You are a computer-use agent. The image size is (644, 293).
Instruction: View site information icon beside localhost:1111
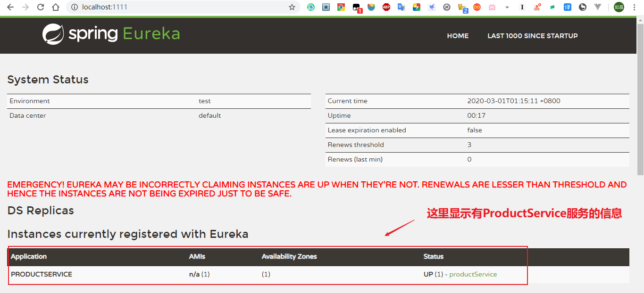pos(75,7)
